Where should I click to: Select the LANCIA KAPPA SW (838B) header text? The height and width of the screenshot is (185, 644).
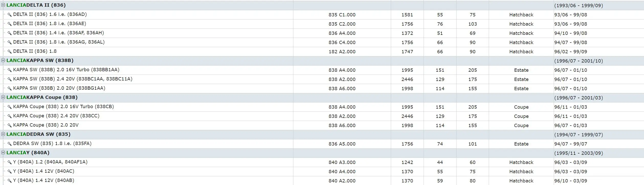click(40, 60)
